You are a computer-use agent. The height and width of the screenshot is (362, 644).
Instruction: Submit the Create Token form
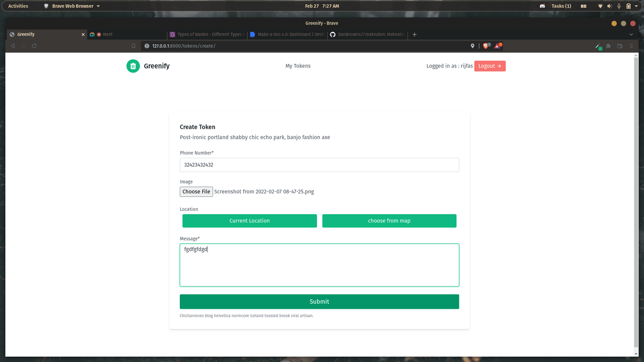click(319, 302)
